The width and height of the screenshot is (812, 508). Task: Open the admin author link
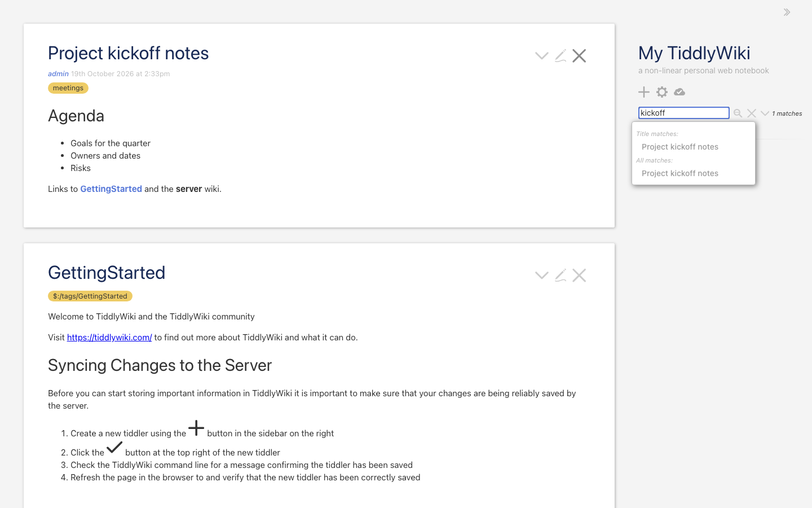(x=58, y=74)
